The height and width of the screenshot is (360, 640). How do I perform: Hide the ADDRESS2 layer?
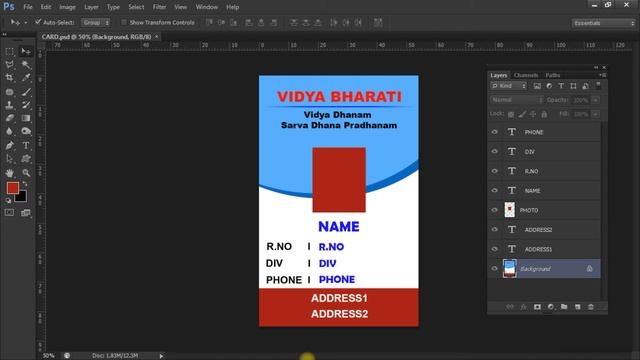tap(495, 229)
